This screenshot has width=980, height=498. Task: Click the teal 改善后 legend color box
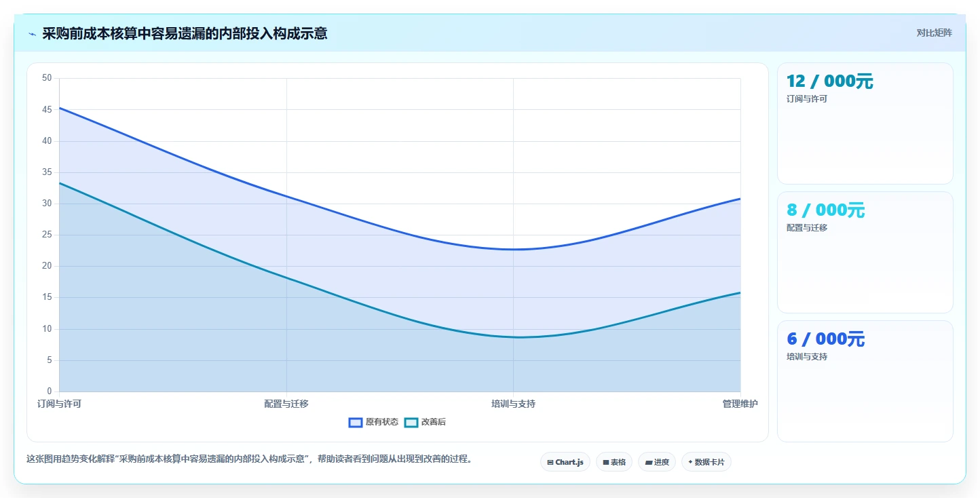click(x=411, y=422)
